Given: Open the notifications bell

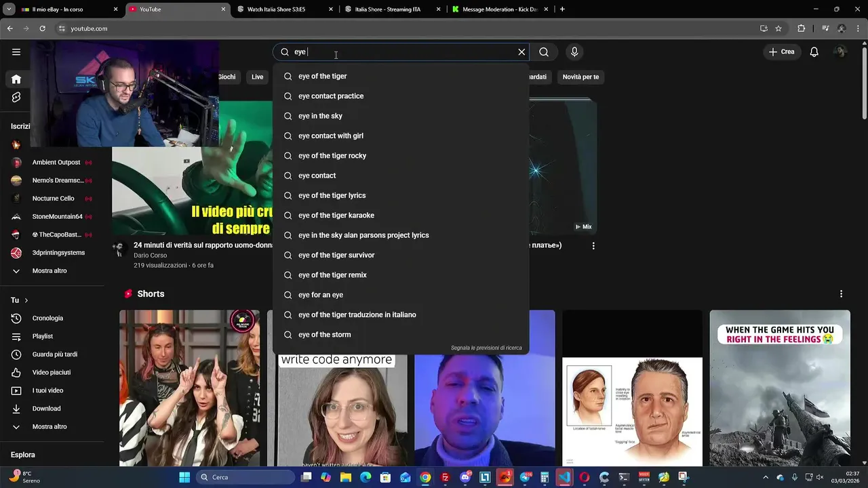Looking at the screenshot, I should pyautogui.click(x=814, y=52).
